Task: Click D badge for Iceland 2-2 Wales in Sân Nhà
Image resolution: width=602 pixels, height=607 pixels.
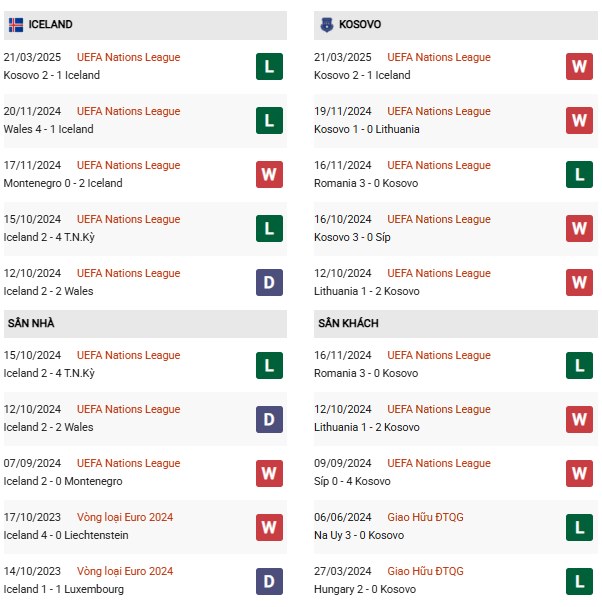Action: (x=269, y=419)
